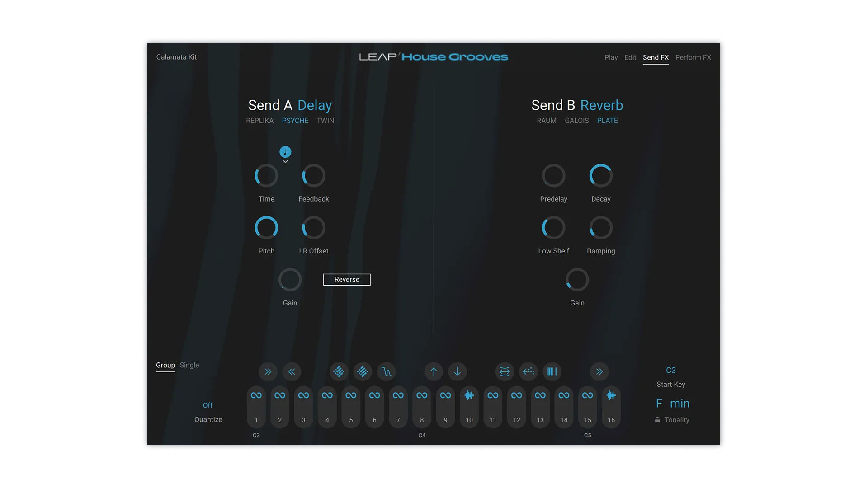This screenshot has height=488, width=868.
Task: Click the rightmost double right chevron icon
Action: point(599,371)
